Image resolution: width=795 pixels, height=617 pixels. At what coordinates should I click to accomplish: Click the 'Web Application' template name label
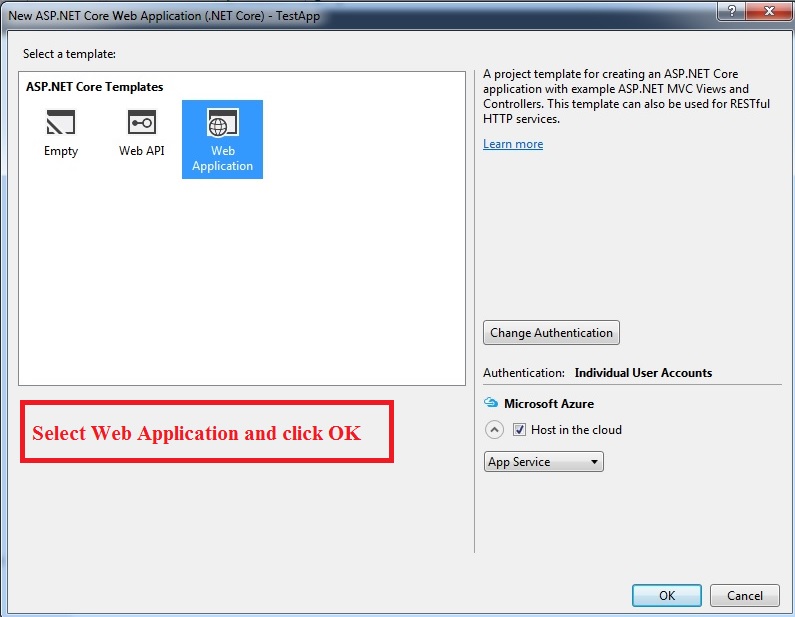tap(222, 159)
